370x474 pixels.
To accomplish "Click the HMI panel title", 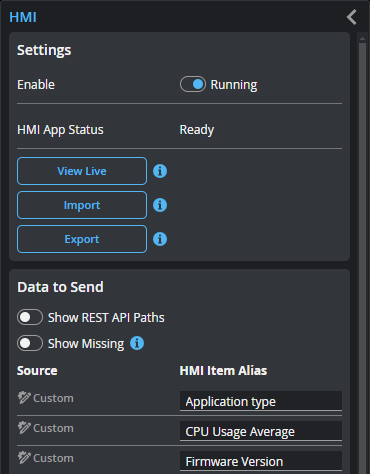I will (x=23, y=17).
